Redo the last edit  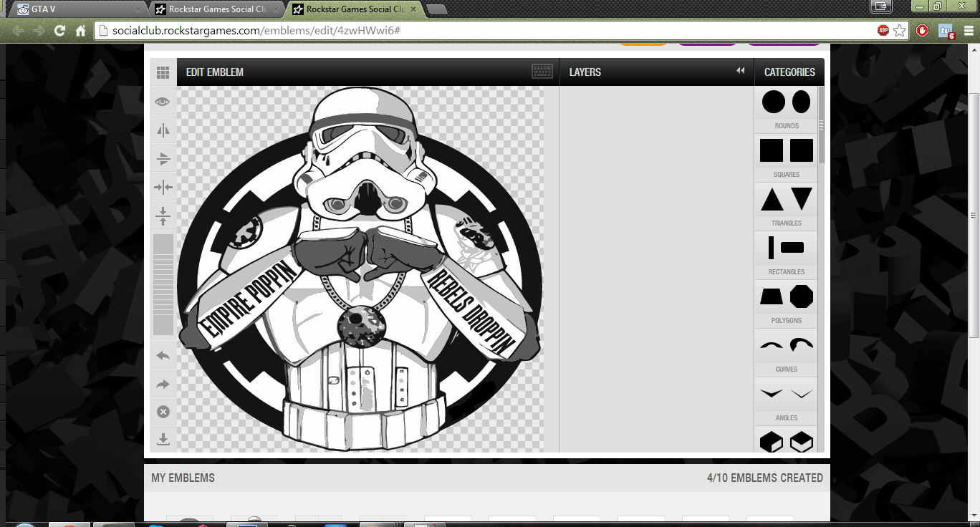(x=163, y=385)
